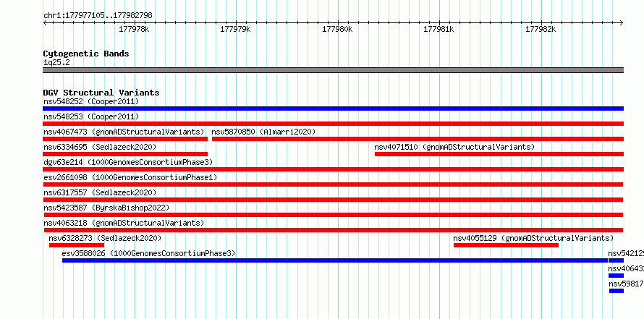Viewport: 644px width, 319px height.
Task: Open the truncated nsv54212 label
Action: point(626,253)
